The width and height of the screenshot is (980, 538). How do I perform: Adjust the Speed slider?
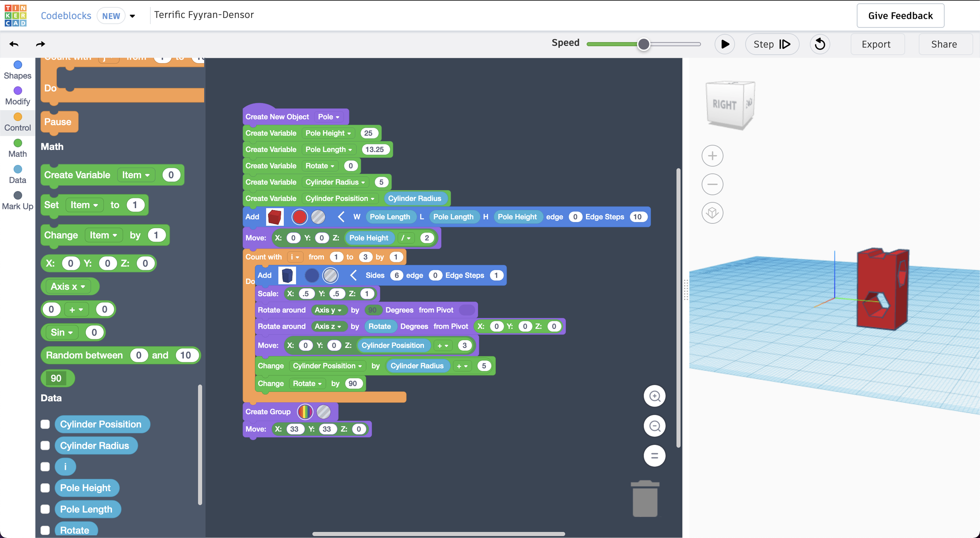644,44
